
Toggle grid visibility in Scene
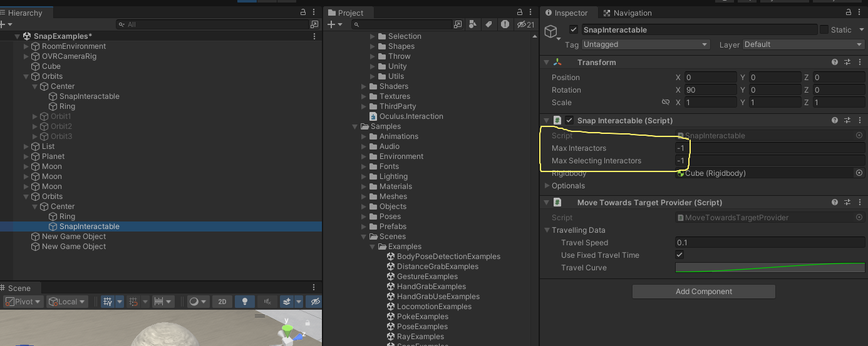(107, 302)
